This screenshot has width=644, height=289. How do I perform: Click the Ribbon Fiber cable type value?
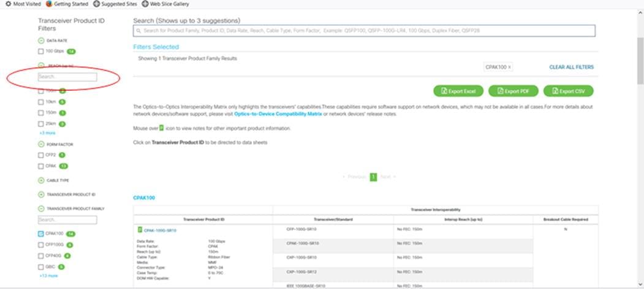[219, 257]
